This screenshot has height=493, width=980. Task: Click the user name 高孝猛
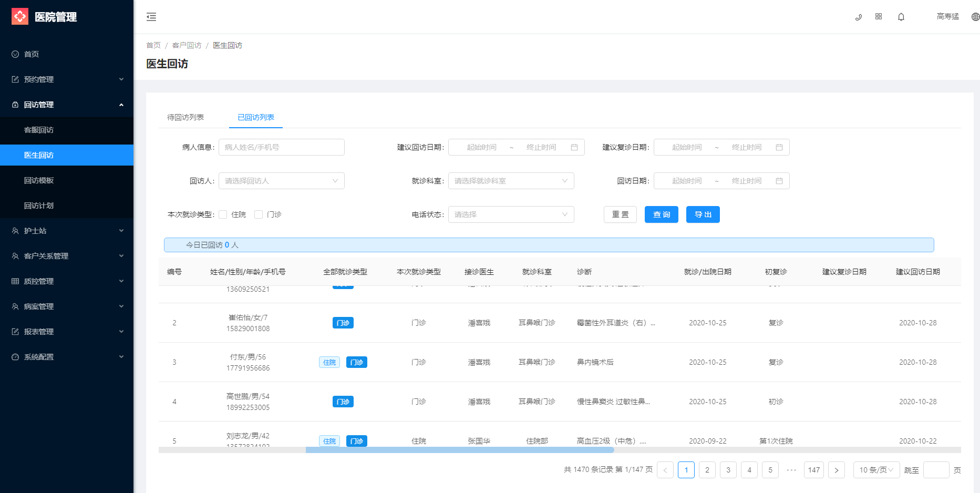pos(948,17)
